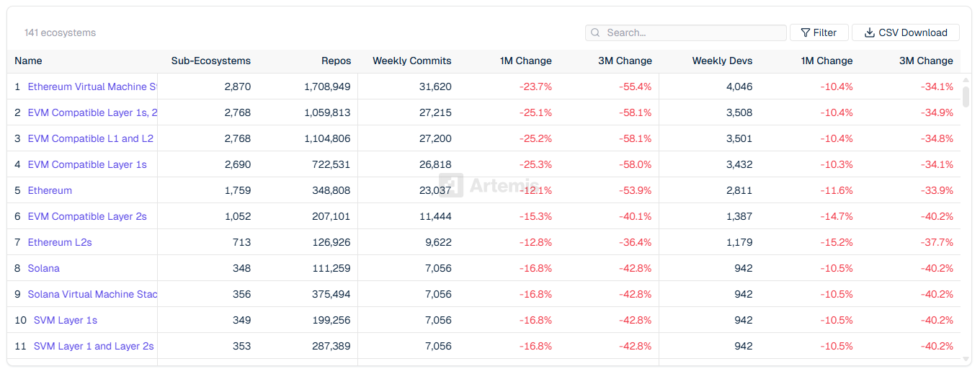Select weekly devs value 3,501
The height and width of the screenshot is (369, 980).
(x=739, y=138)
